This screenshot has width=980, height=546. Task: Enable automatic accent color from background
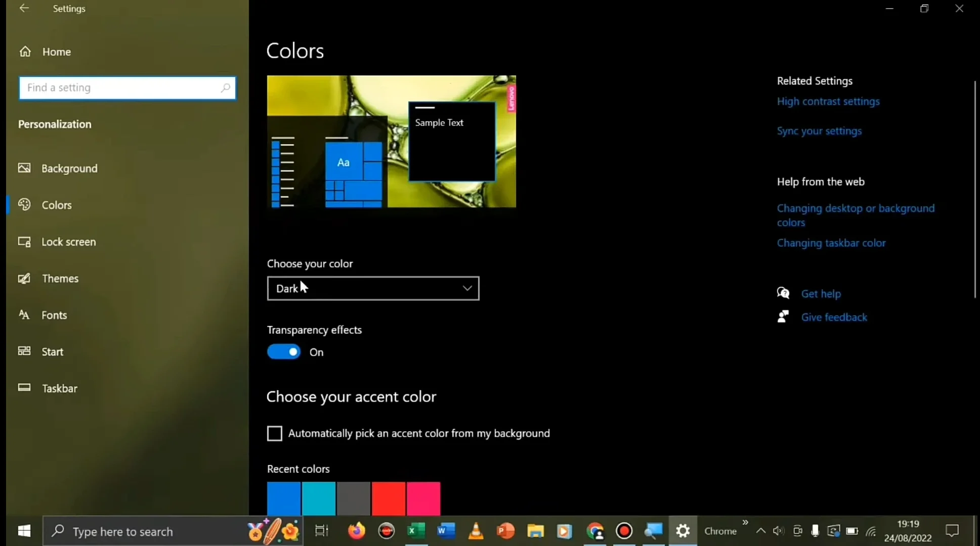274,433
